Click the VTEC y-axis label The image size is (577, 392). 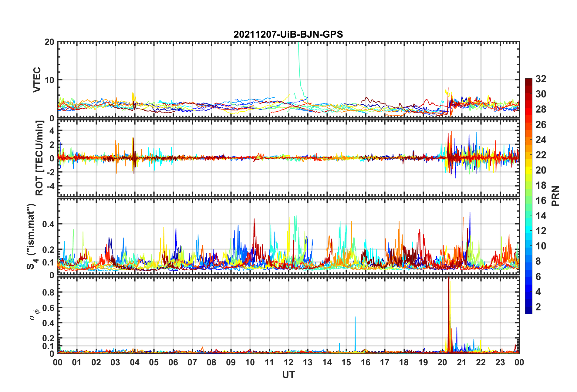click(x=37, y=80)
